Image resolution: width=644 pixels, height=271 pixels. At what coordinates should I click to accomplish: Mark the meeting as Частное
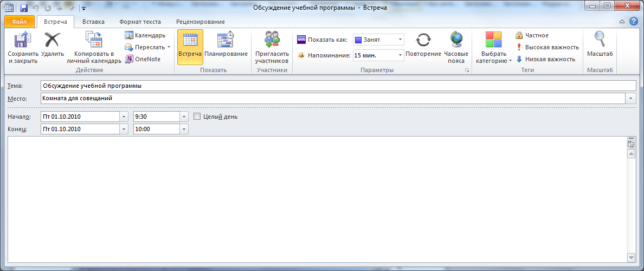click(531, 35)
